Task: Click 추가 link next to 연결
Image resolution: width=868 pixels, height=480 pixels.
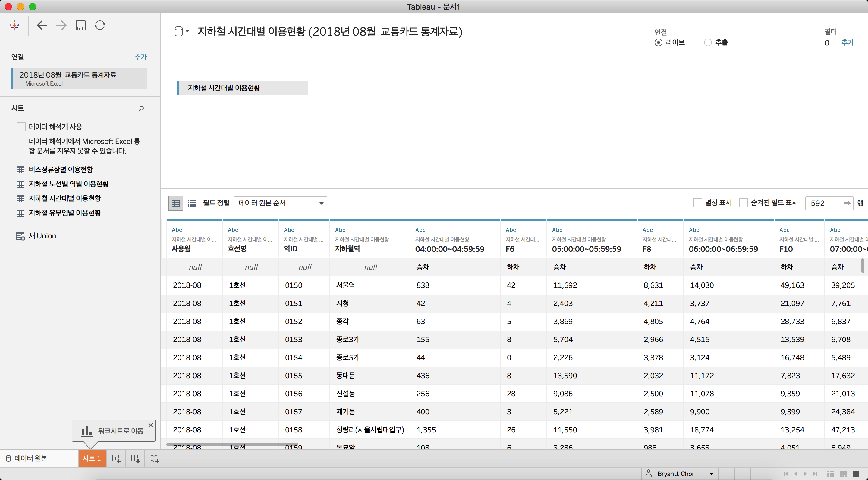Action: pos(140,57)
